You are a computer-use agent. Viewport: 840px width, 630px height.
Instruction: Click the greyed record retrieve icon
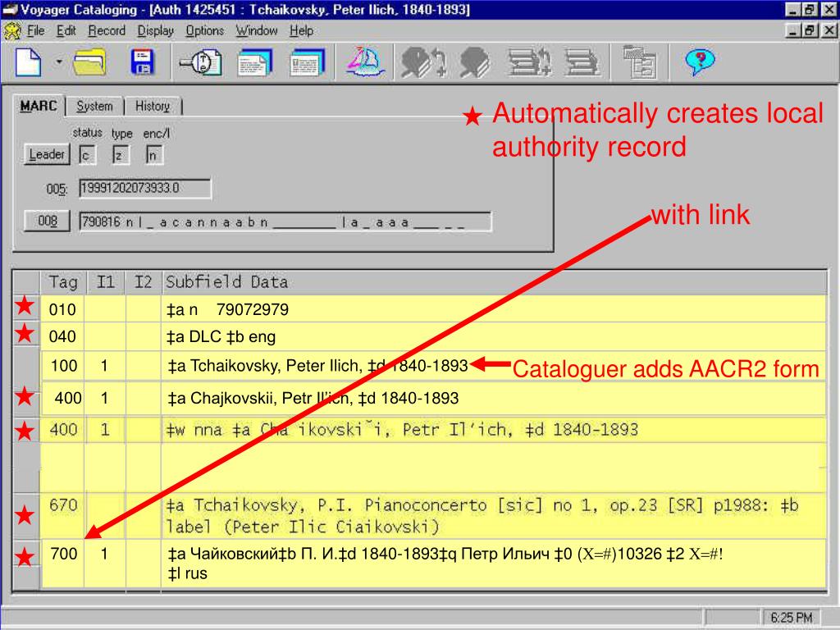[474, 62]
